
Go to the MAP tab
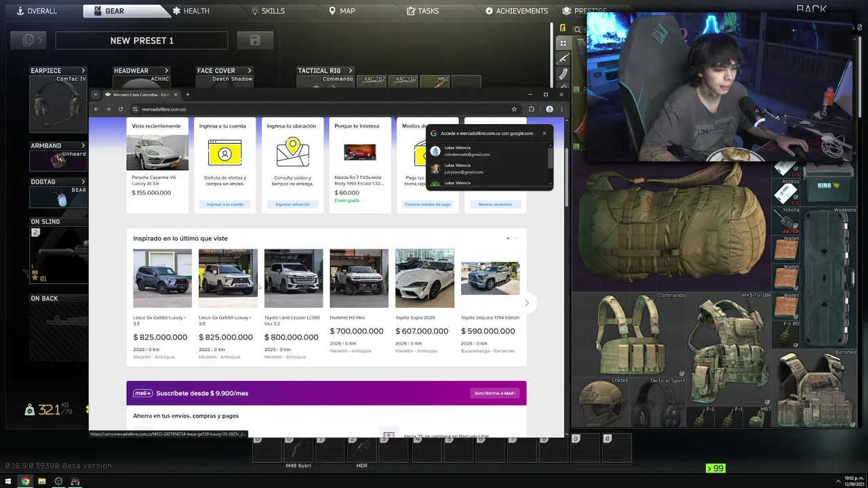pyautogui.click(x=342, y=11)
